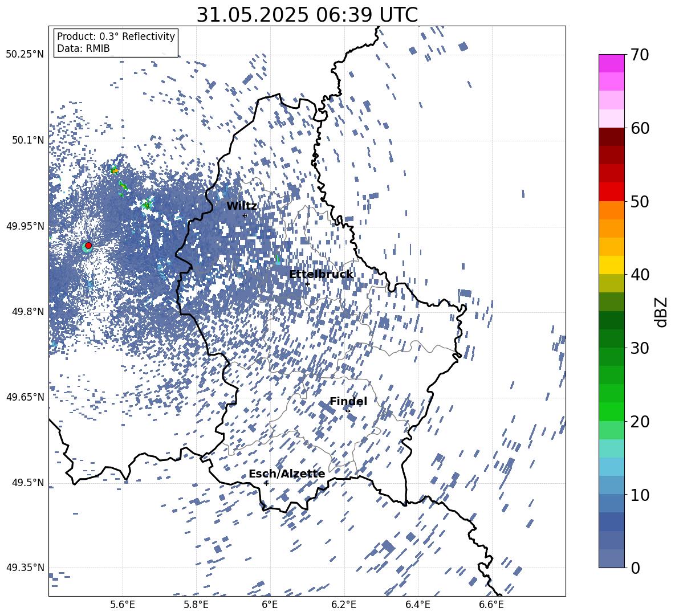Click the 49.5°N latitude tick label
The height and width of the screenshot is (616, 675).
tap(28, 483)
